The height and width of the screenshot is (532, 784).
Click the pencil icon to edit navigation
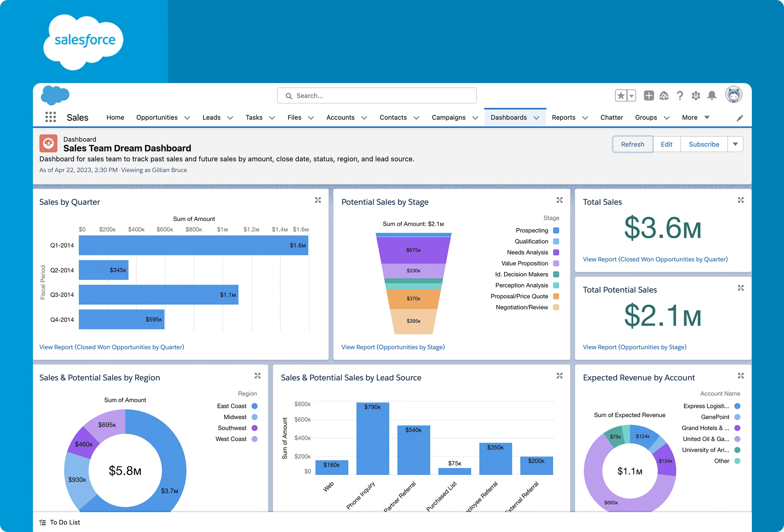pyautogui.click(x=740, y=118)
